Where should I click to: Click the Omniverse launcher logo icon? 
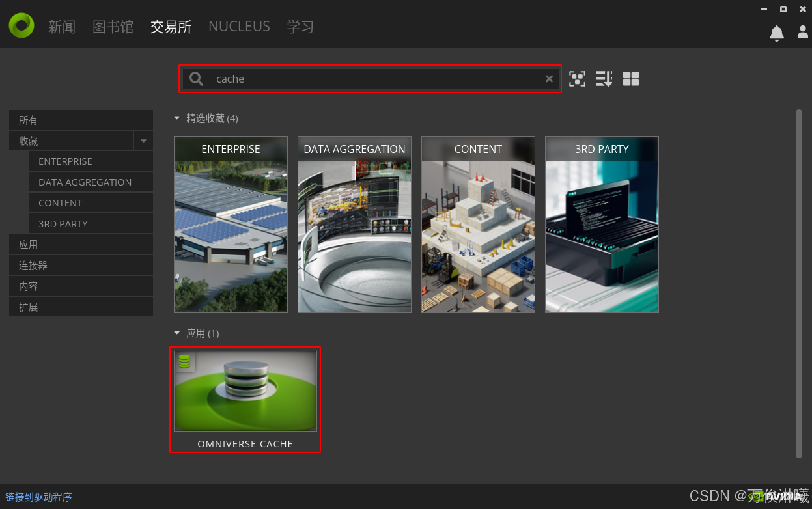pyautogui.click(x=21, y=25)
